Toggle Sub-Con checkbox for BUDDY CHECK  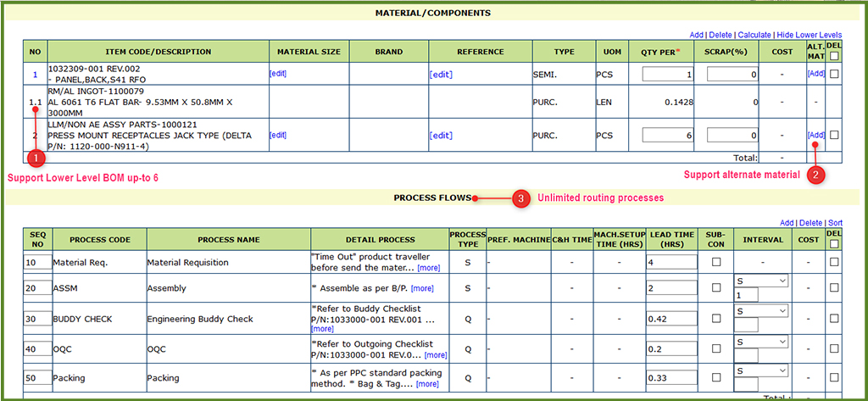click(x=716, y=319)
